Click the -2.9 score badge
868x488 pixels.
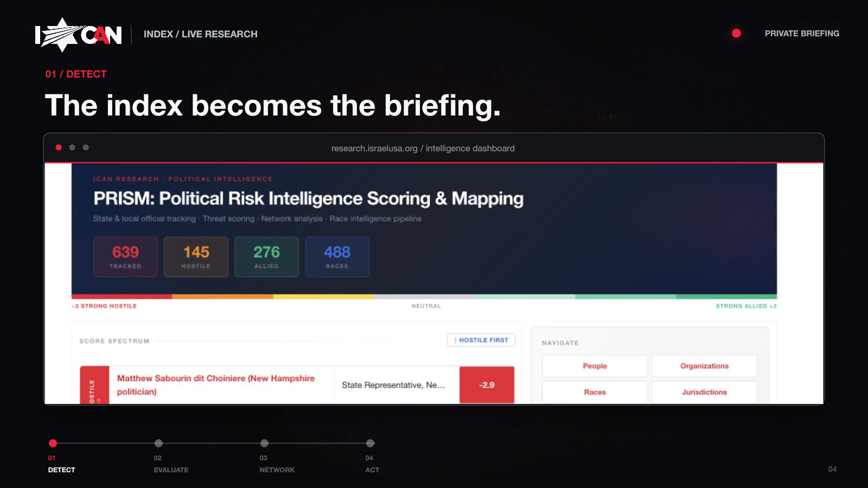pyautogui.click(x=487, y=385)
